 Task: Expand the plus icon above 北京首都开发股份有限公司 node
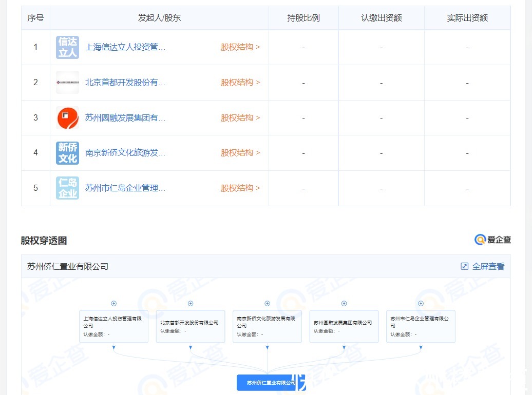[191, 303]
